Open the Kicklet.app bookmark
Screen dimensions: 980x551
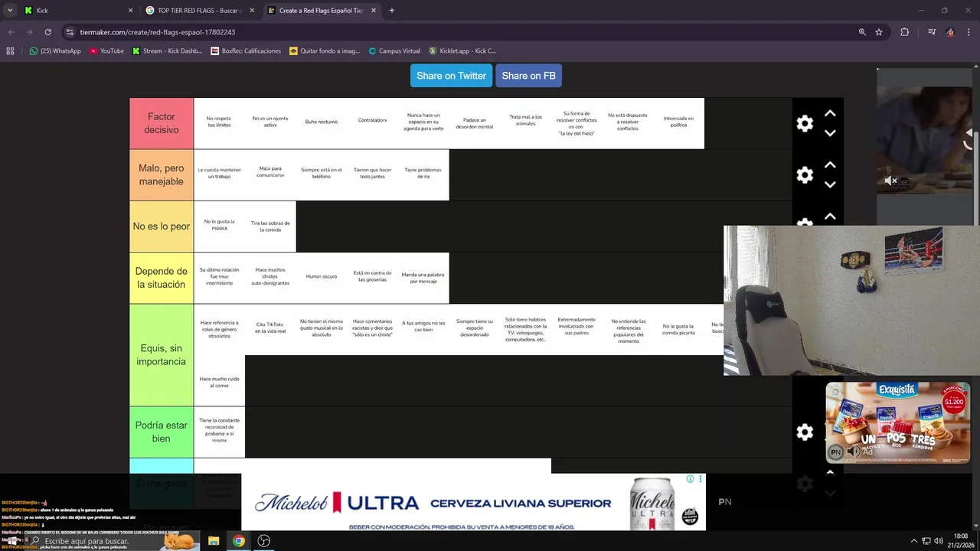pyautogui.click(x=462, y=51)
